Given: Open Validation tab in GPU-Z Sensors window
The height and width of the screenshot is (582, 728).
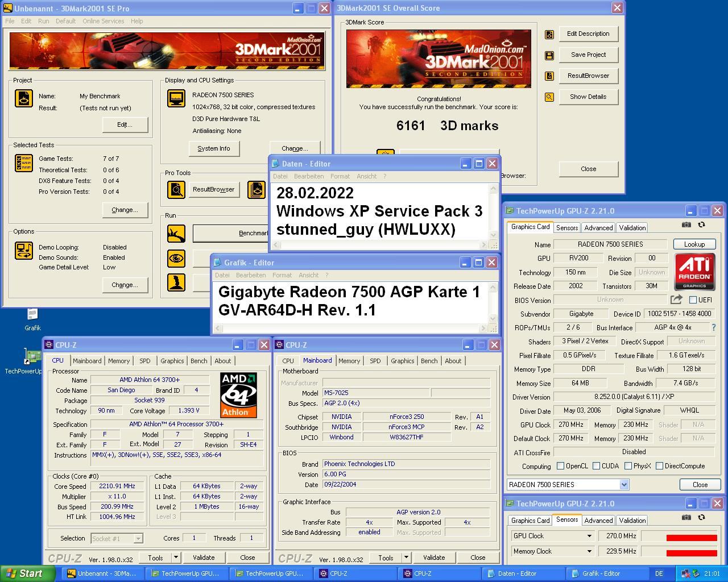Looking at the screenshot, I should point(632,520).
